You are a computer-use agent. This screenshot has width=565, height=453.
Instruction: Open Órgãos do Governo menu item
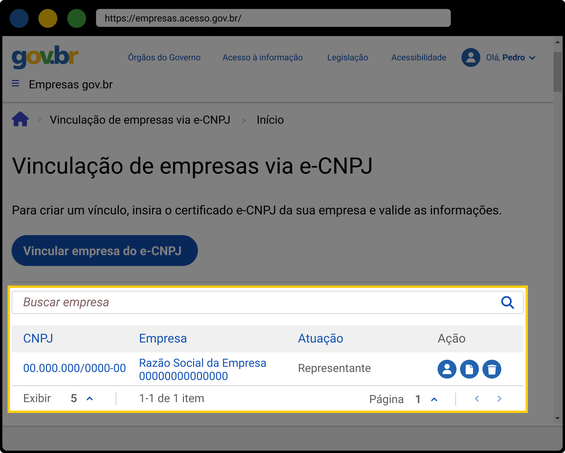pos(164,57)
